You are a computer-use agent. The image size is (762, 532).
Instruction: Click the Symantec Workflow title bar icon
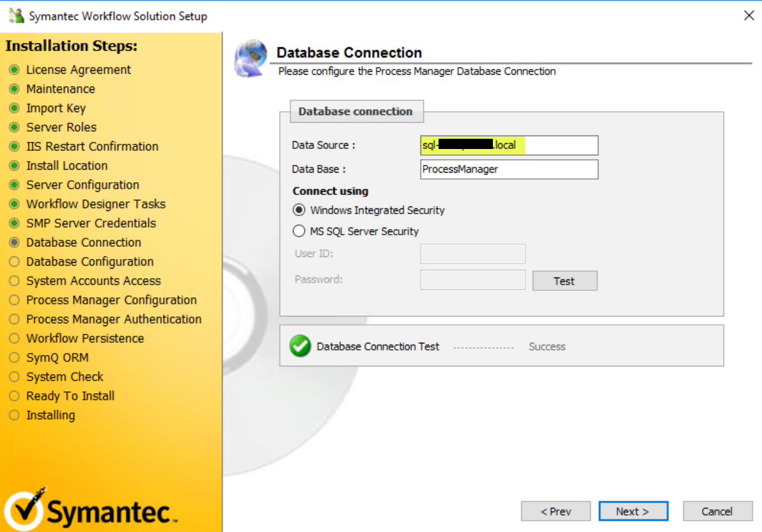click(x=17, y=15)
